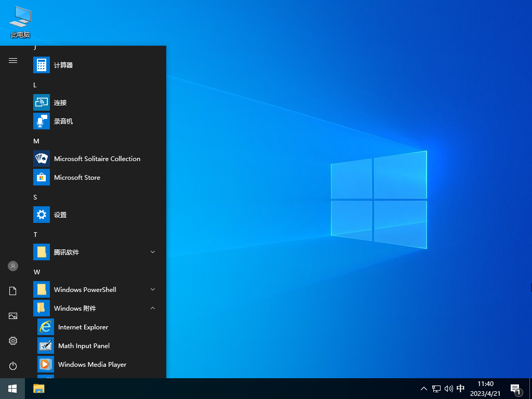Expand the Windows PowerShell group

click(x=152, y=289)
